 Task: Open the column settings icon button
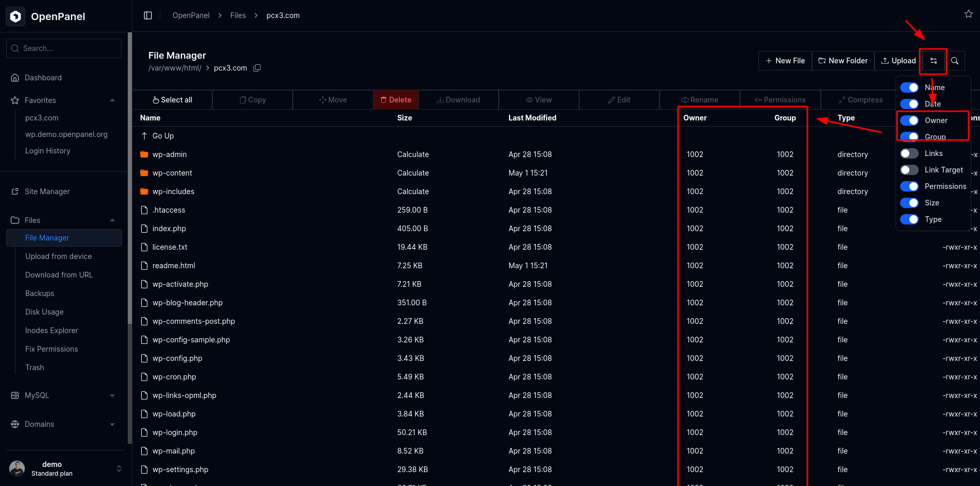tap(933, 61)
